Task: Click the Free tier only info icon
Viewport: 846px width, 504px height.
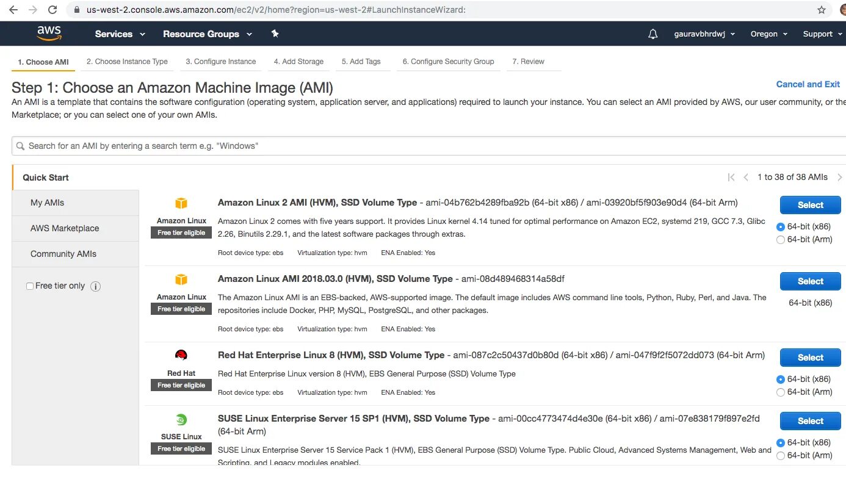Action: tap(95, 286)
